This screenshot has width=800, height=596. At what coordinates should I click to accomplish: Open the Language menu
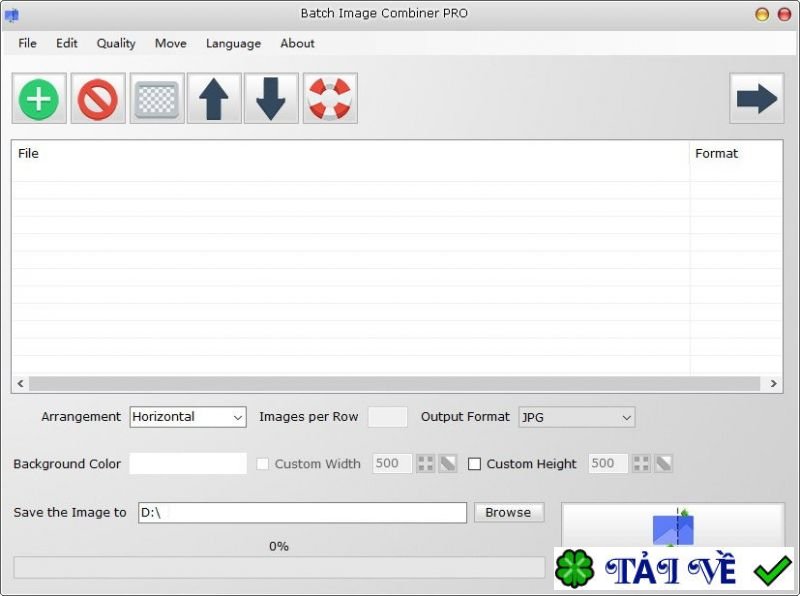[x=233, y=43]
